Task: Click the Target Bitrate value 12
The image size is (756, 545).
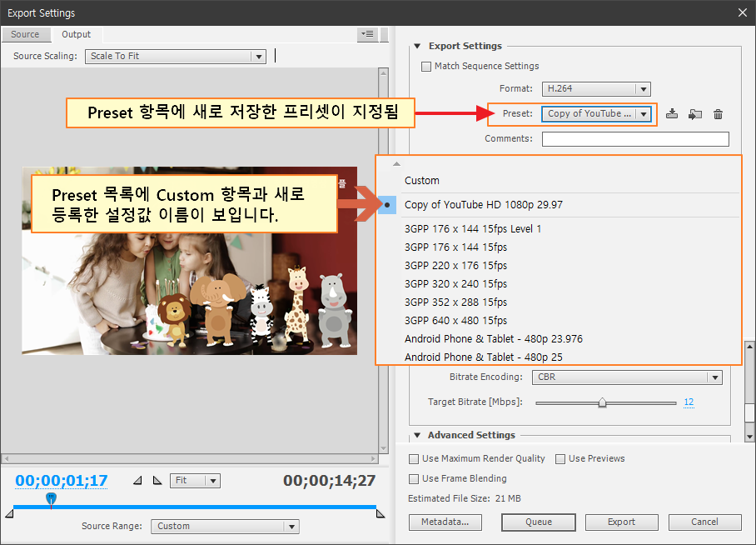Action: pos(689,402)
